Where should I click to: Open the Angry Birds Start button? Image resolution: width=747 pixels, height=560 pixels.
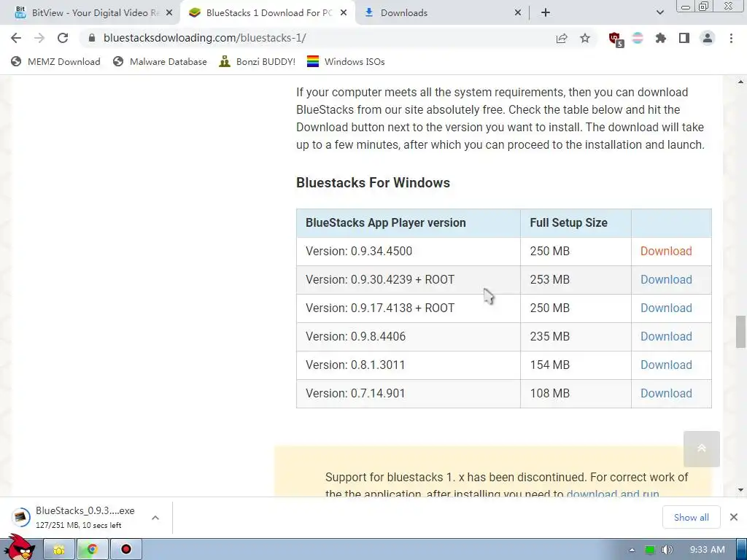(x=19, y=548)
